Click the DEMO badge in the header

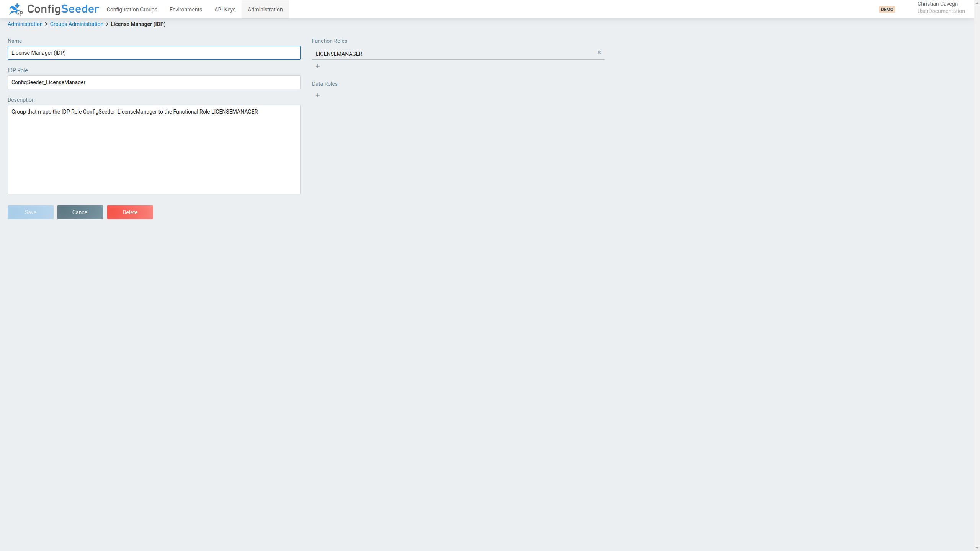pyautogui.click(x=887, y=9)
